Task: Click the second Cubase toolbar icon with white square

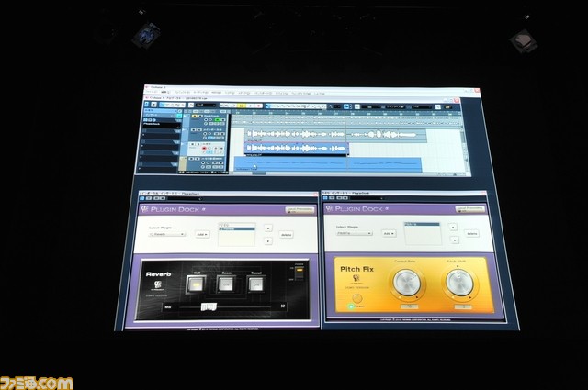Action: pos(153,105)
